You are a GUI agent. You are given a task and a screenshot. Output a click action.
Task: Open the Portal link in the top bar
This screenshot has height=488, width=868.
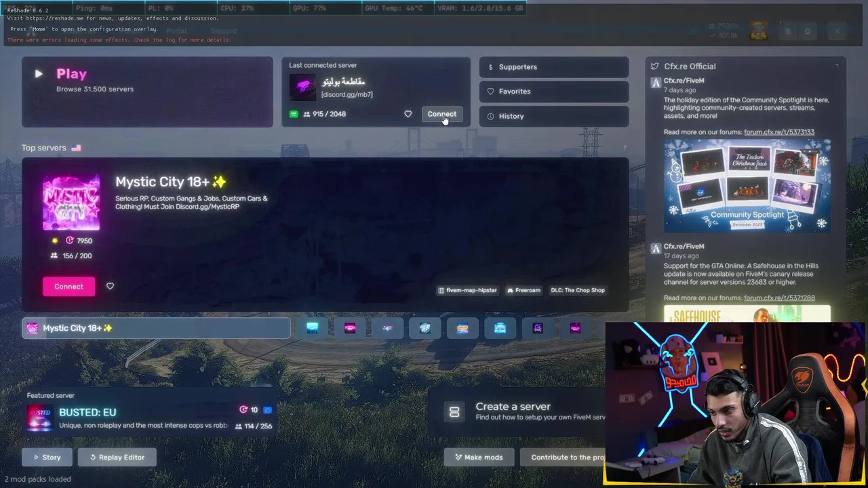[x=176, y=30]
